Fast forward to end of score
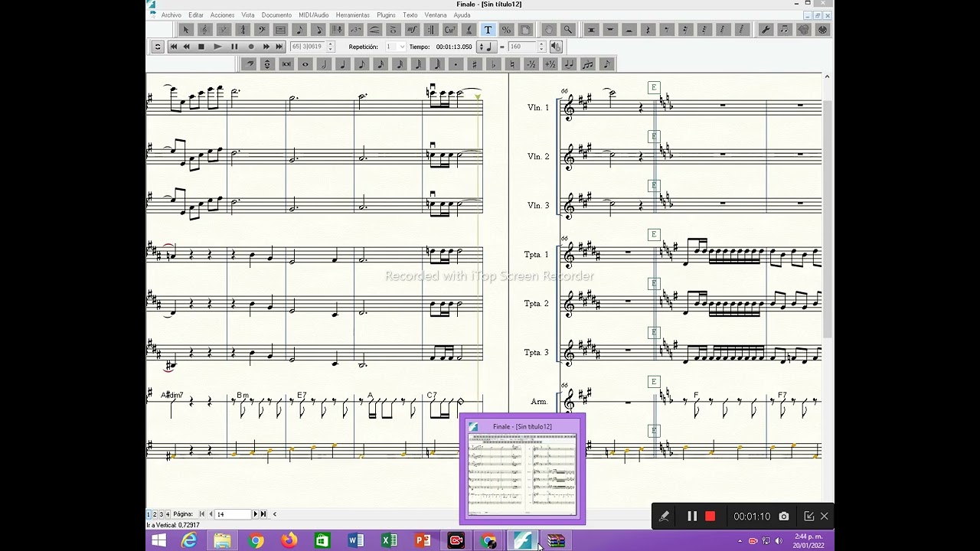Screen dimensions: 980x551 pyautogui.click(x=279, y=47)
